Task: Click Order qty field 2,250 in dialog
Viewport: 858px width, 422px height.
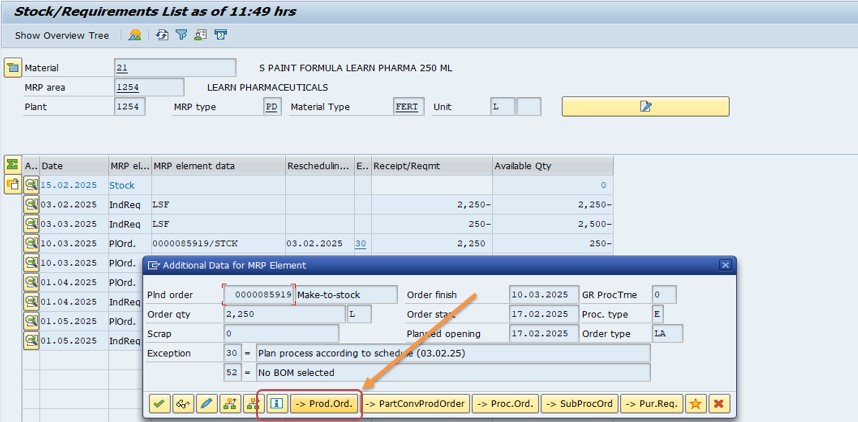Action: (x=285, y=314)
